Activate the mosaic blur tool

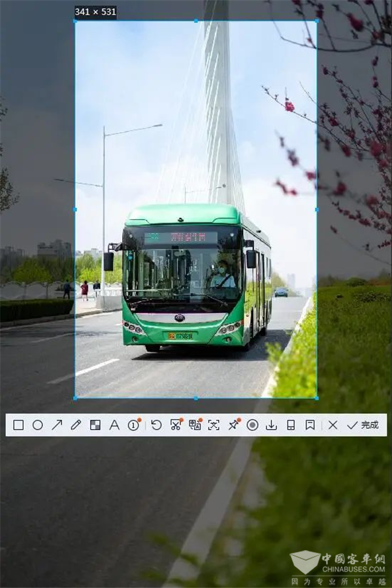(x=95, y=425)
